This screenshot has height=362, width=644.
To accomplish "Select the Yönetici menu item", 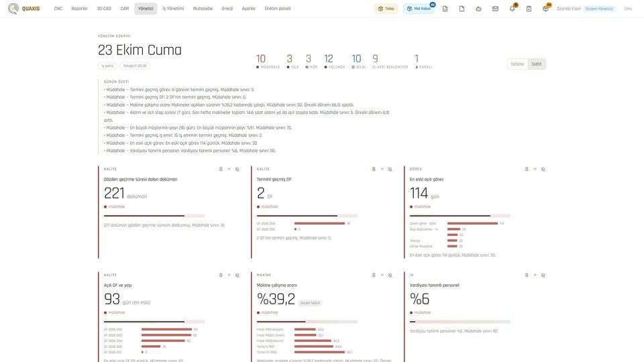I will tap(146, 9).
